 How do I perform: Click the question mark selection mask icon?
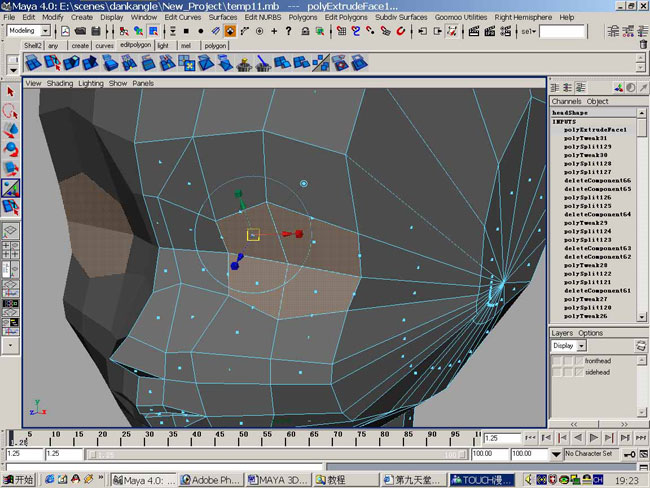[289, 31]
